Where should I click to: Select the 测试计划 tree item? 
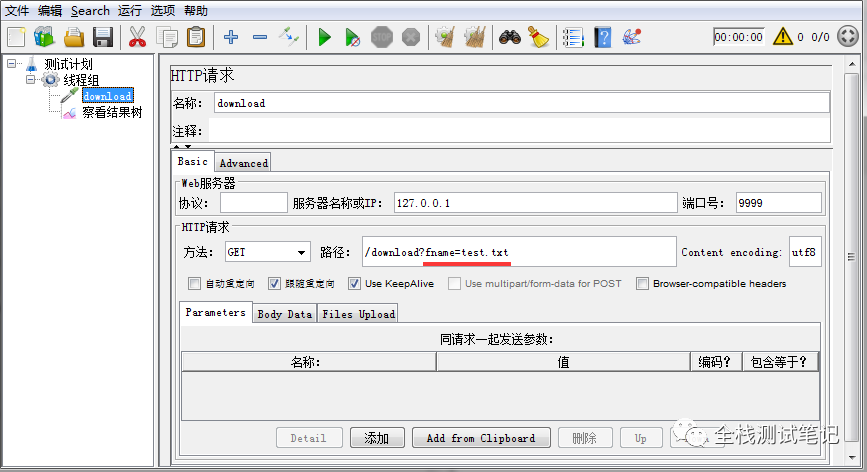[69, 64]
